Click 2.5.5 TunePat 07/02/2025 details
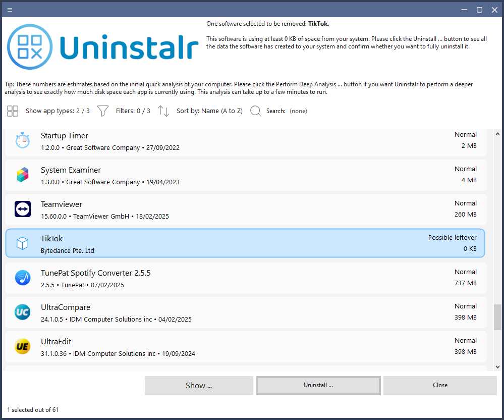Screen dimensions: 504x420 (x=82, y=285)
